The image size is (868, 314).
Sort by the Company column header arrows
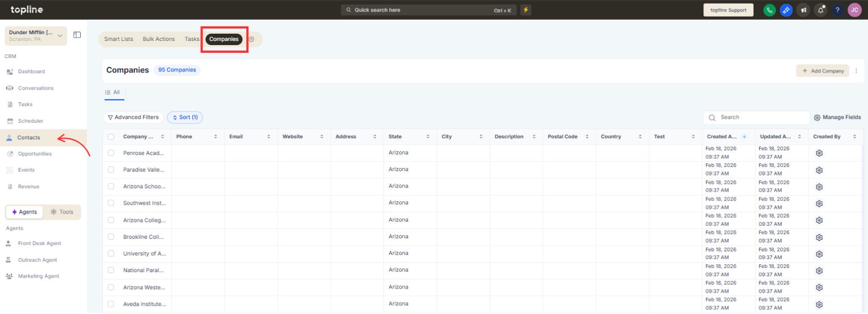point(163,137)
